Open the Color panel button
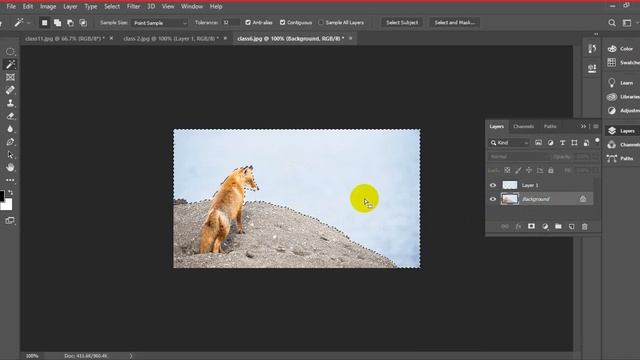Viewport: 640px width, 360px height. [621, 49]
